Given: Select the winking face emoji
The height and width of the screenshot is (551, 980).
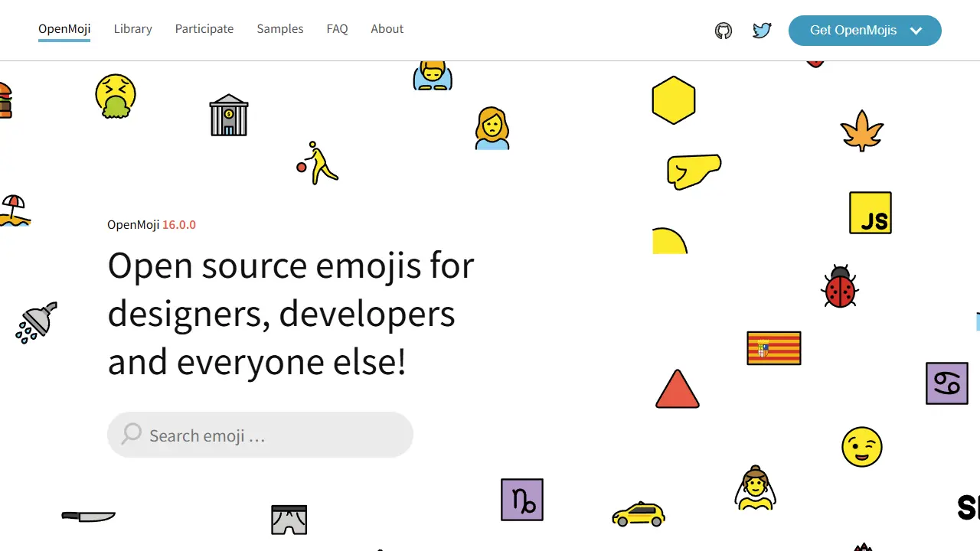Looking at the screenshot, I should point(862,447).
